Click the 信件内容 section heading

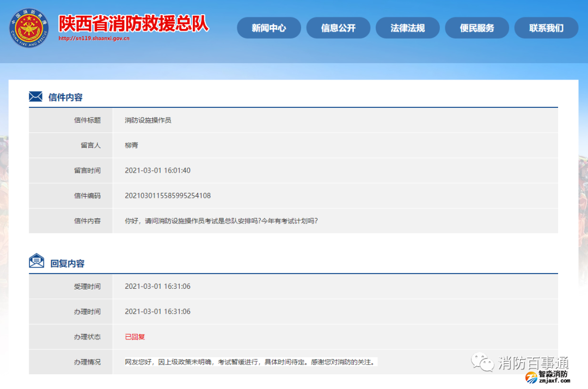(x=65, y=98)
